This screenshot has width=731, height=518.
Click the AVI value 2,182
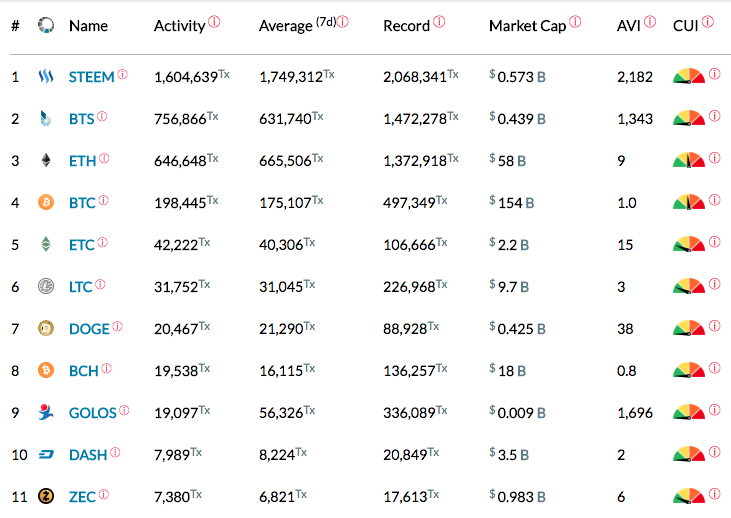pyautogui.click(x=635, y=77)
